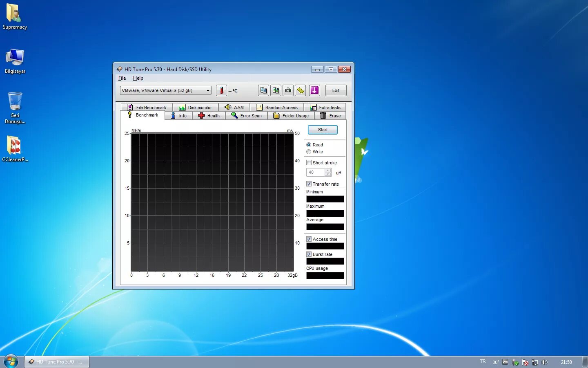The width and height of the screenshot is (588, 368).
Task: Open the Help menu
Action: click(138, 78)
